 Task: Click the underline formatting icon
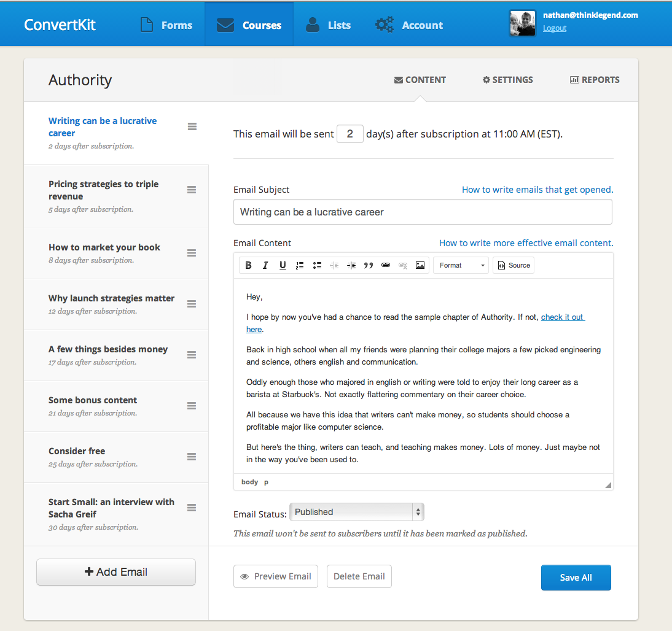click(x=283, y=265)
